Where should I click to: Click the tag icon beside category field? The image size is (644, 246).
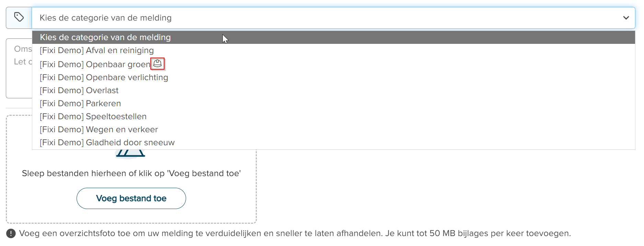click(19, 17)
